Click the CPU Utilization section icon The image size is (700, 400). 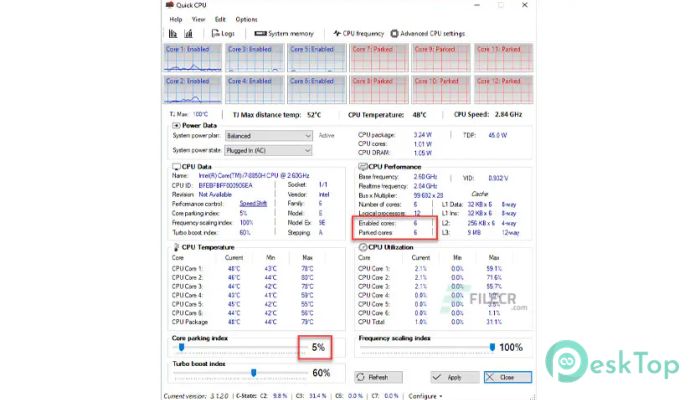click(x=363, y=247)
